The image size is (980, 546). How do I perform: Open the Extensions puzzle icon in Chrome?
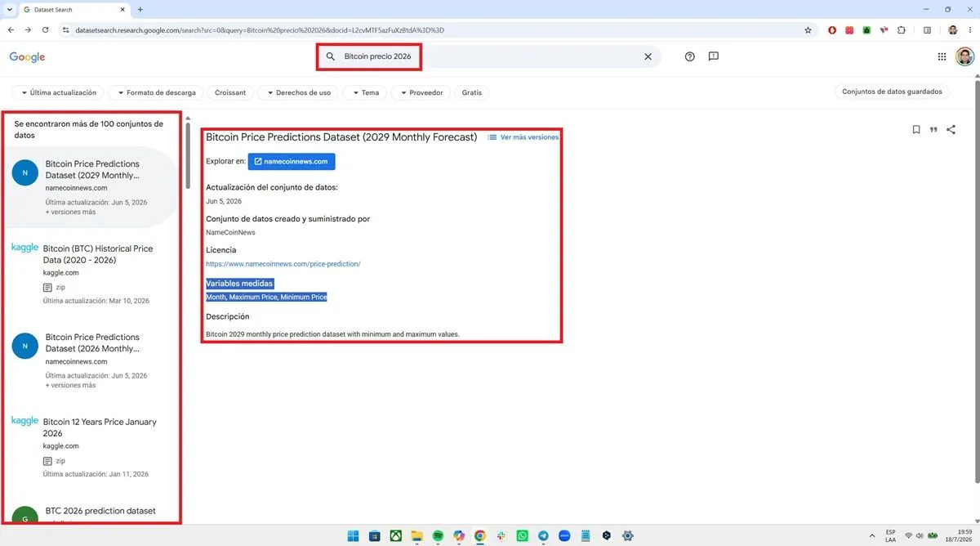click(902, 30)
